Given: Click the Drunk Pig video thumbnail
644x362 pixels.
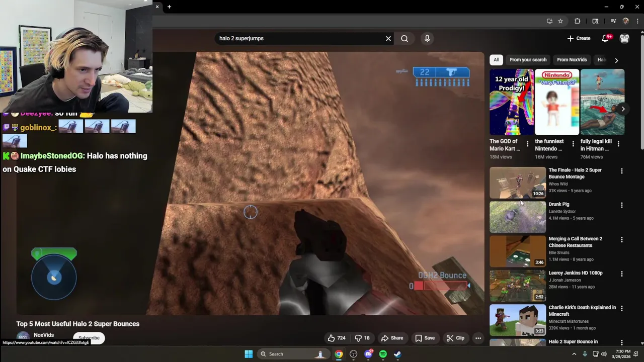Looking at the screenshot, I should 518,217.
